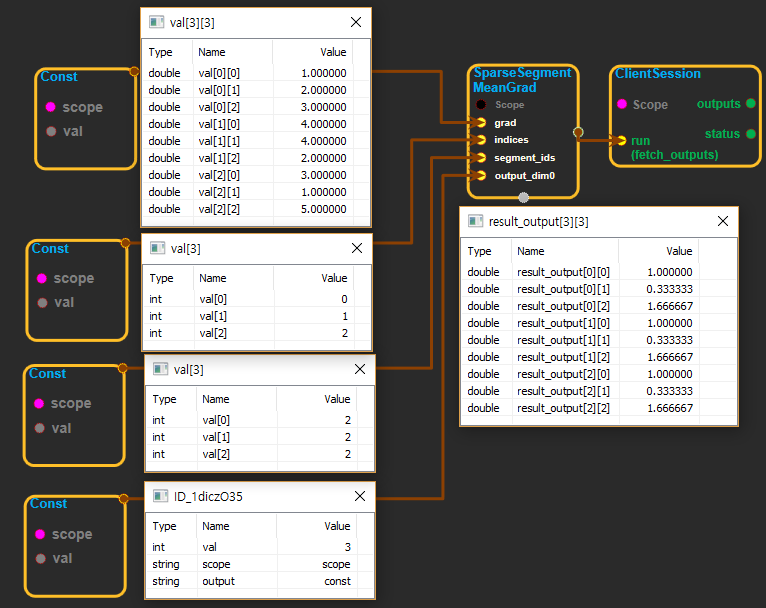Click the run (fetch_outputs) input port
The image size is (766, 608).
coord(621,141)
